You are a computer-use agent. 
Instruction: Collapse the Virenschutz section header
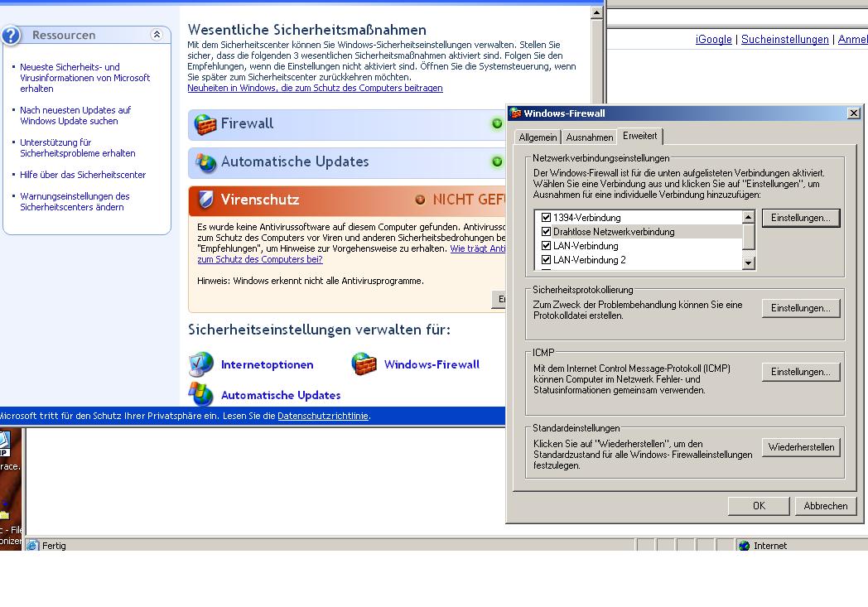(347, 200)
